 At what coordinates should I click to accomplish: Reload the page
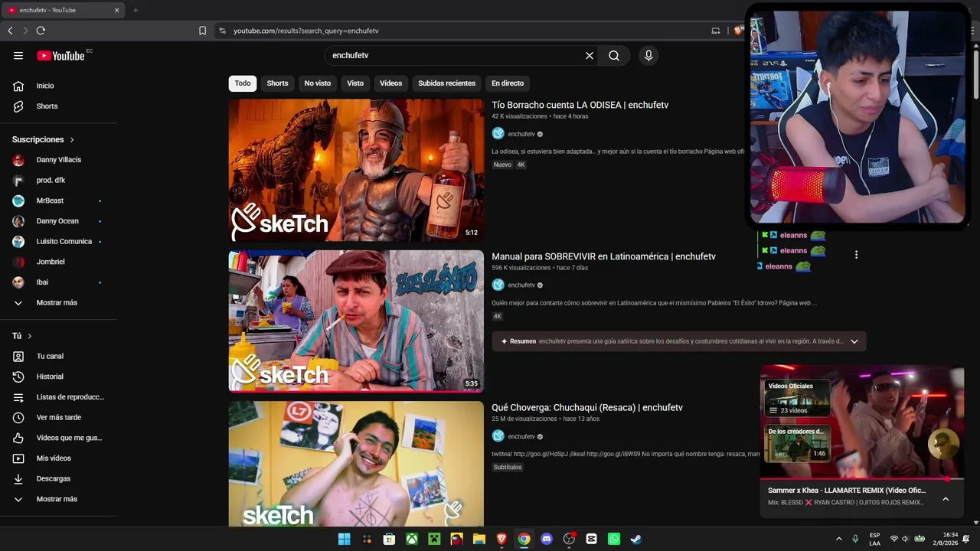41,31
